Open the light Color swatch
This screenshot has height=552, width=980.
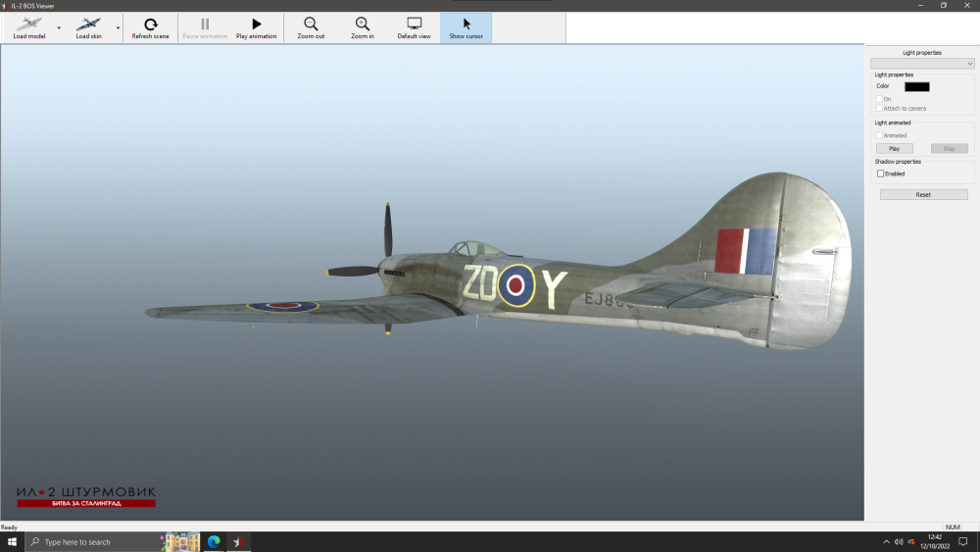coord(916,86)
